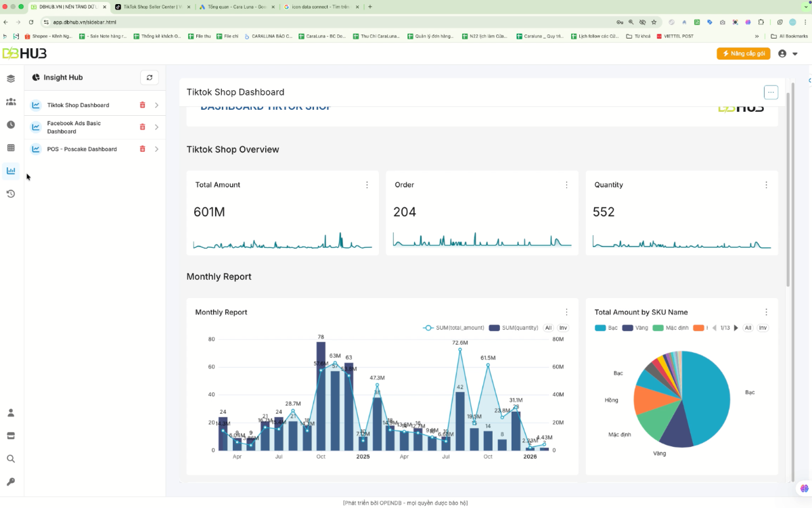
Task: Delete the POS - Poscake Dashboard entry
Action: (x=142, y=149)
